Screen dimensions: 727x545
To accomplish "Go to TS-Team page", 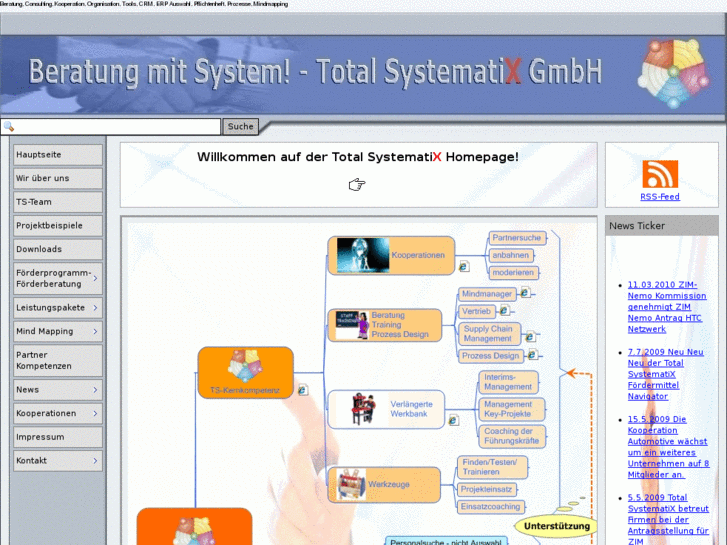I will click(58, 202).
